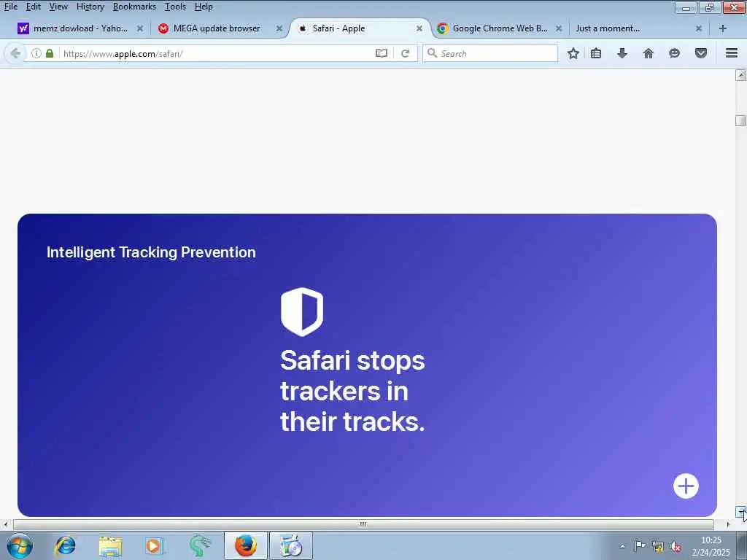
Task: Open the File menu
Action: (x=10, y=7)
